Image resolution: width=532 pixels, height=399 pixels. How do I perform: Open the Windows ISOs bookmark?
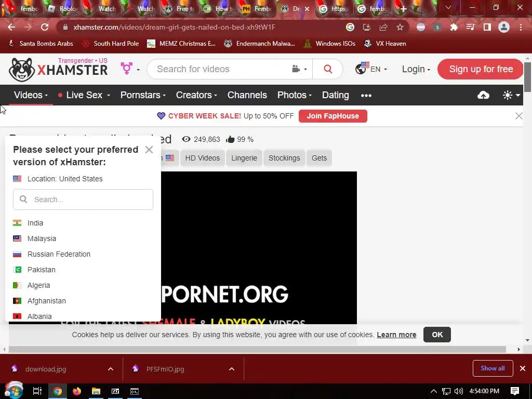click(x=329, y=44)
